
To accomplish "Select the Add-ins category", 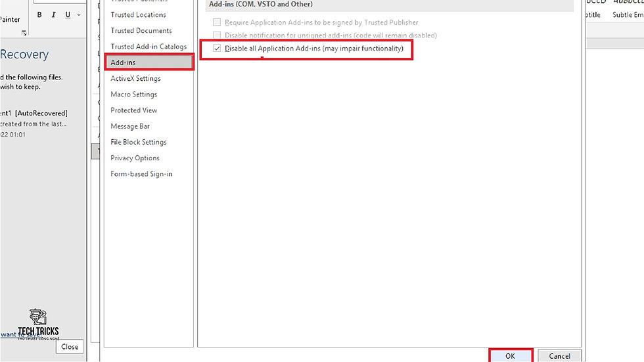I will click(149, 62).
